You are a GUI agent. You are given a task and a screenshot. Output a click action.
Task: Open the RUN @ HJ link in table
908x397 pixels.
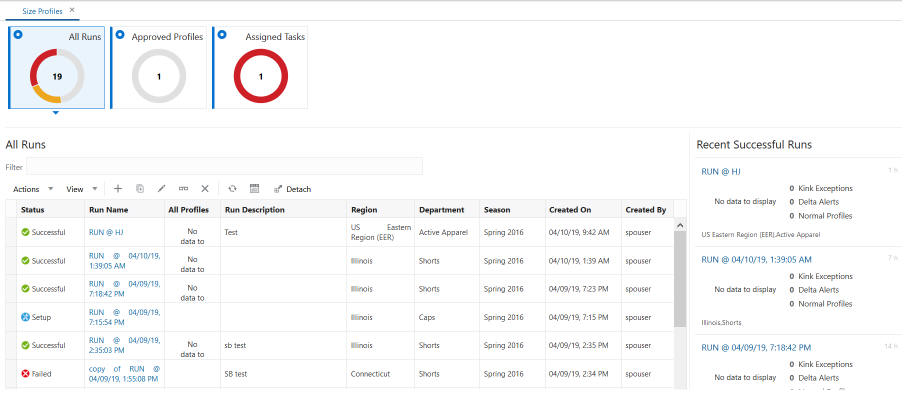click(106, 232)
